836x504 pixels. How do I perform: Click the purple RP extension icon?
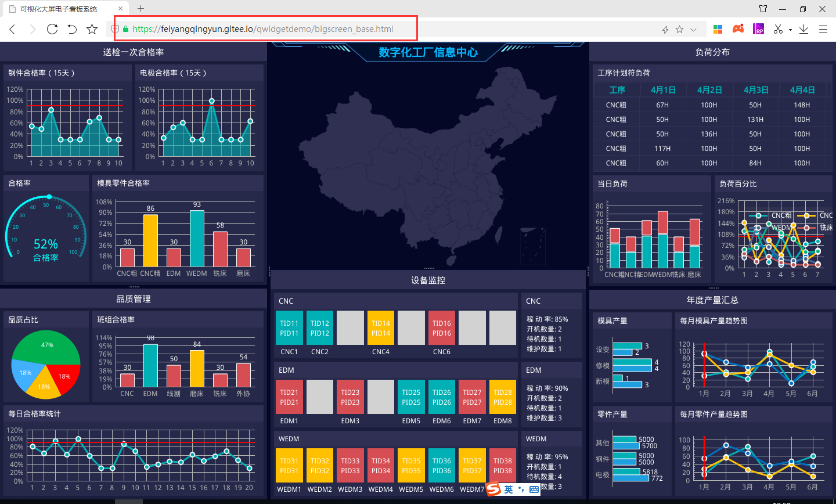click(x=758, y=29)
